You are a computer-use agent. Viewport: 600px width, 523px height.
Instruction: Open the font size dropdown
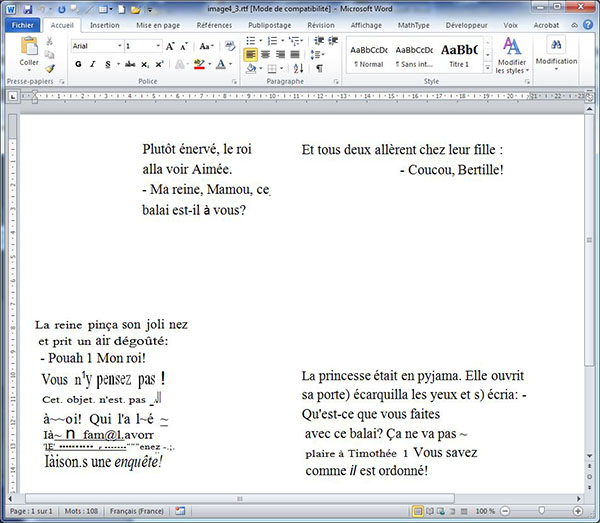(x=158, y=46)
